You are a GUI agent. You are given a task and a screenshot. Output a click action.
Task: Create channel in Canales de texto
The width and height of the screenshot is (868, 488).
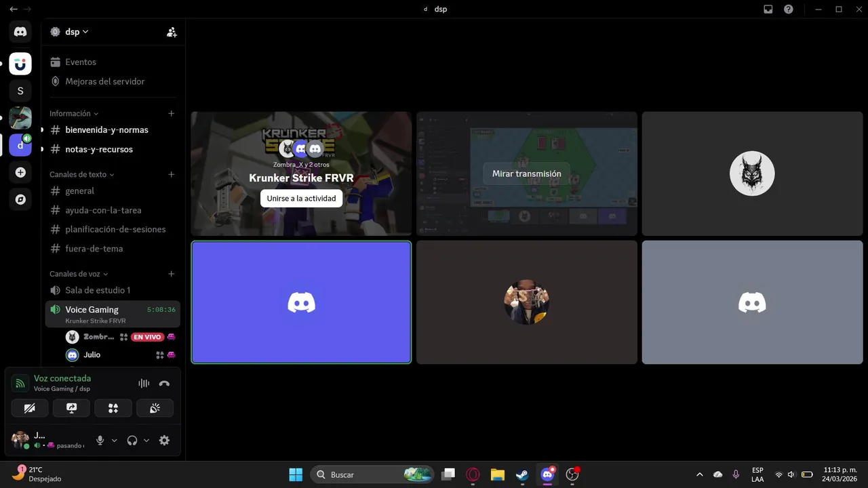click(172, 174)
